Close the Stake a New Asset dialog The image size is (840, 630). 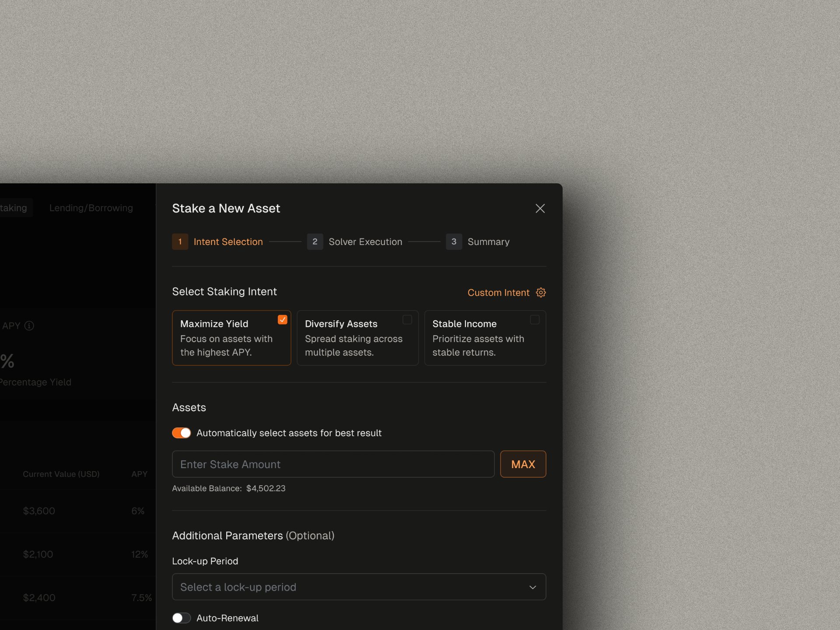[x=540, y=208]
